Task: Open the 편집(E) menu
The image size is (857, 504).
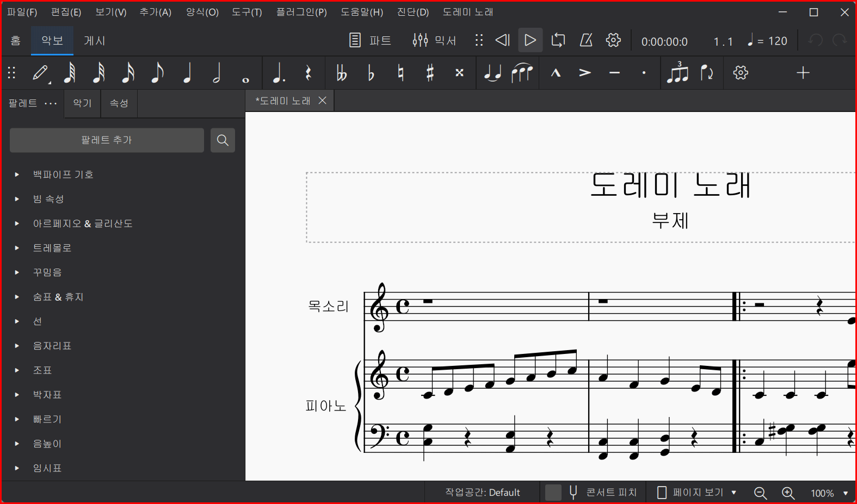Action: (66, 12)
